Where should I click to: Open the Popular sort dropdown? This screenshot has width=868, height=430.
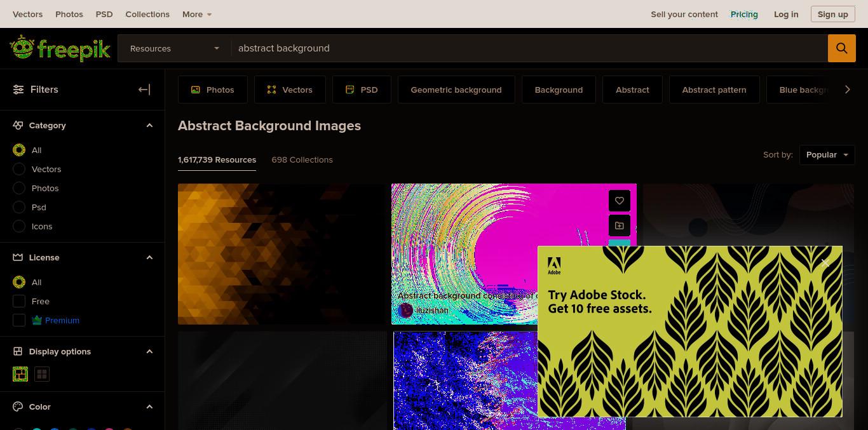pyautogui.click(x=827, y=155)
